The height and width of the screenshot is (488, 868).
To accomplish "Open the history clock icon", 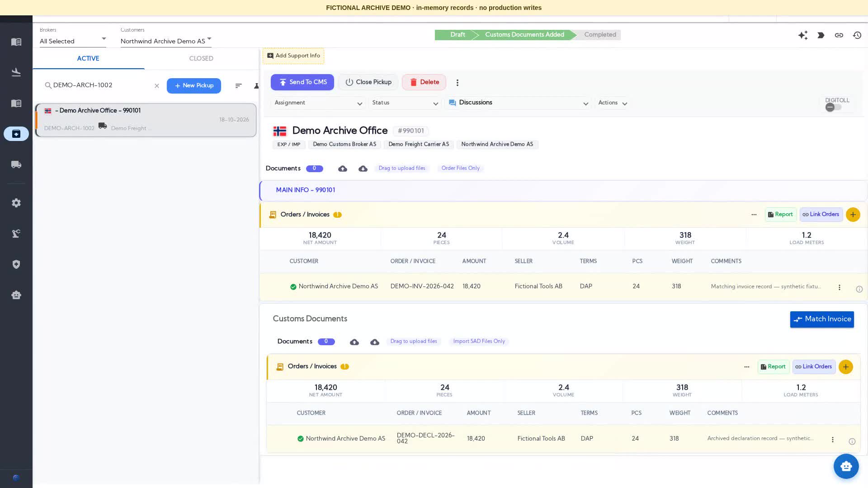I will pos(857,35).
